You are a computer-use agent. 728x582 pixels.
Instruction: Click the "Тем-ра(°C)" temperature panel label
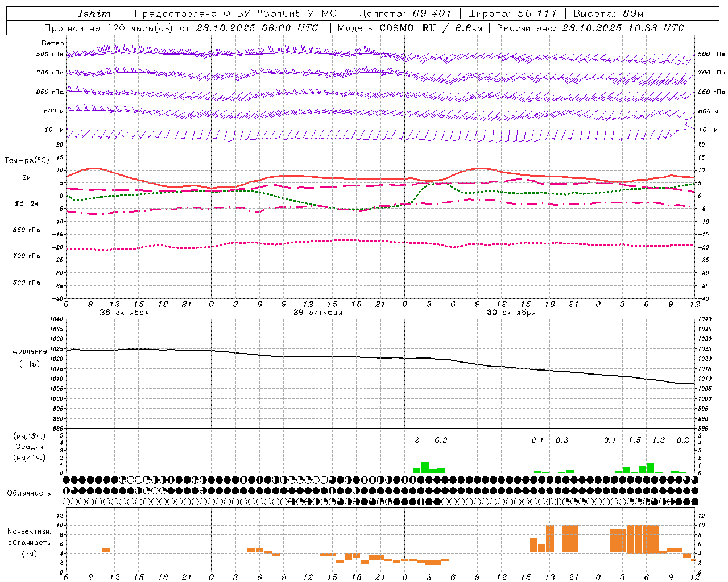click(27, 161)
